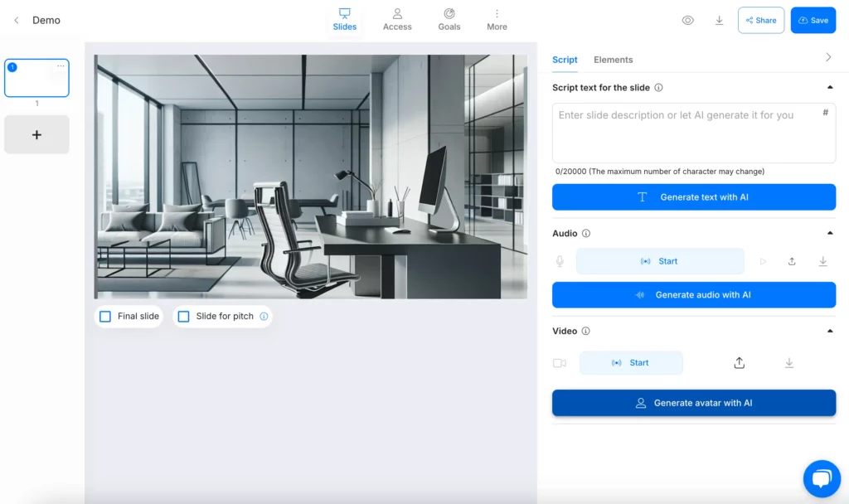Switch to the Elements tab
The height and width of the screenshot is (504, 849).
pyautogui.click(x=613, y=60)
